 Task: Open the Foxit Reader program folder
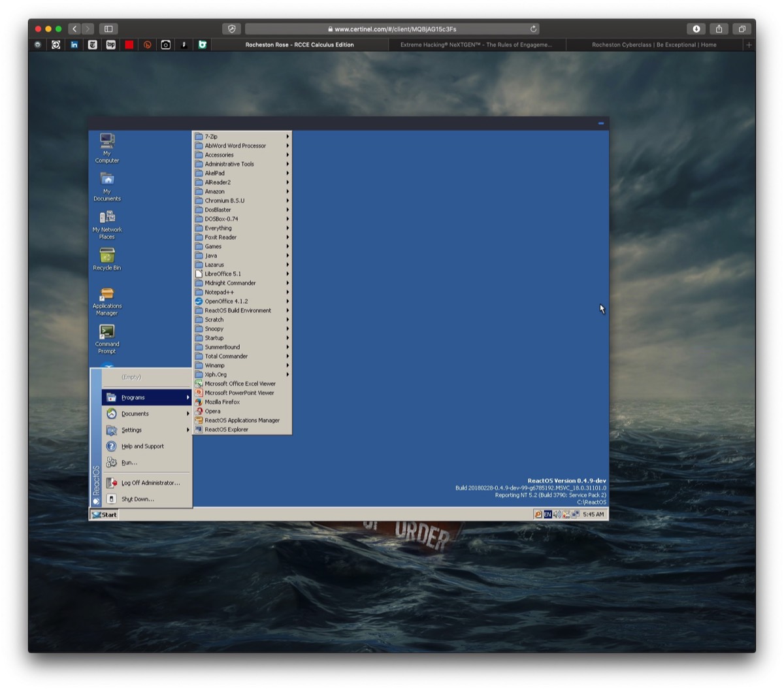coord(242,237)
